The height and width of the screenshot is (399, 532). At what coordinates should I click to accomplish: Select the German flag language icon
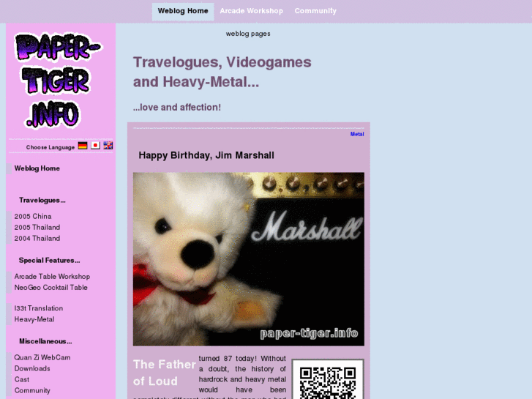pyautogui.click(x=83, y=146)
